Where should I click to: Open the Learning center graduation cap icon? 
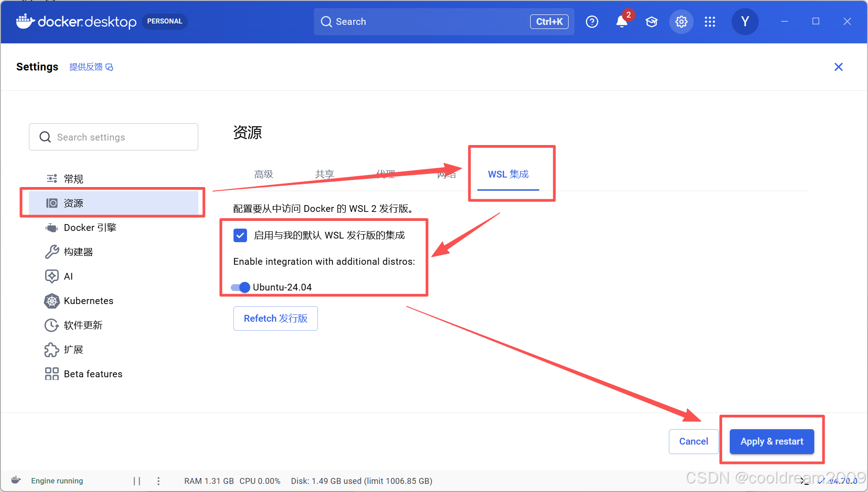click(651, 22)
